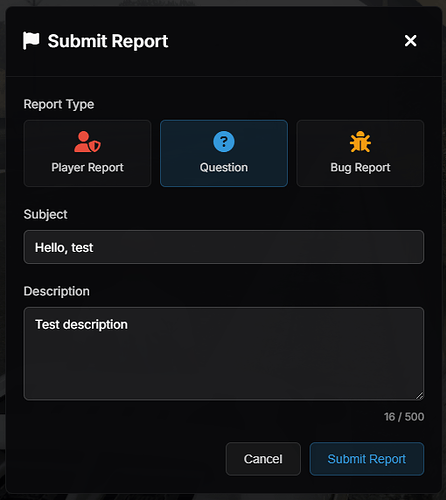Click the red player shield icon
The image size is (446, 500).
pos(87,142)
